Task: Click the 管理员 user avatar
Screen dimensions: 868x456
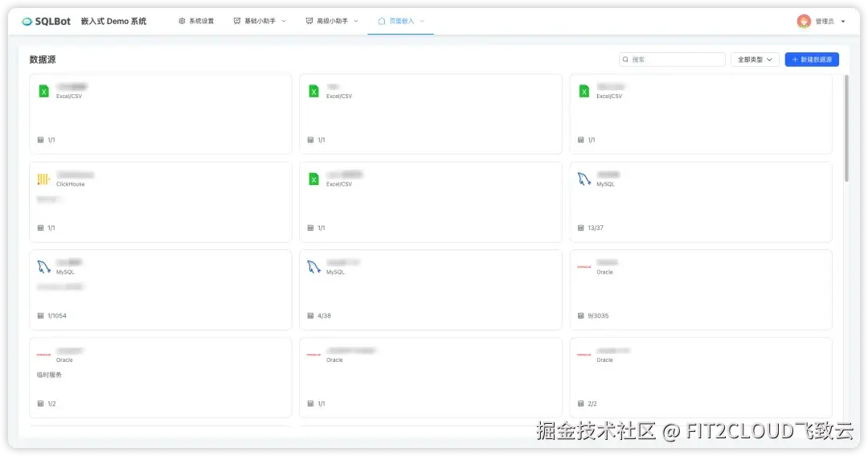Action: coord(804,21)
